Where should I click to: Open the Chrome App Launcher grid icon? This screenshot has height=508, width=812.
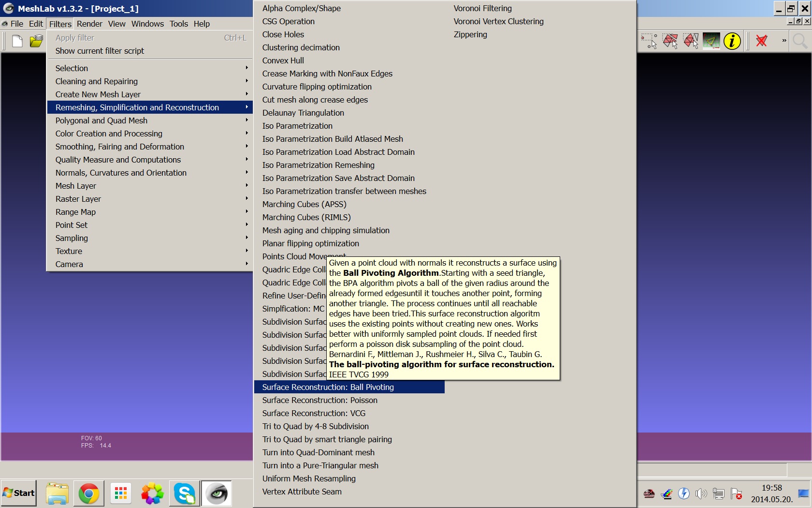(x=121, y=493)
